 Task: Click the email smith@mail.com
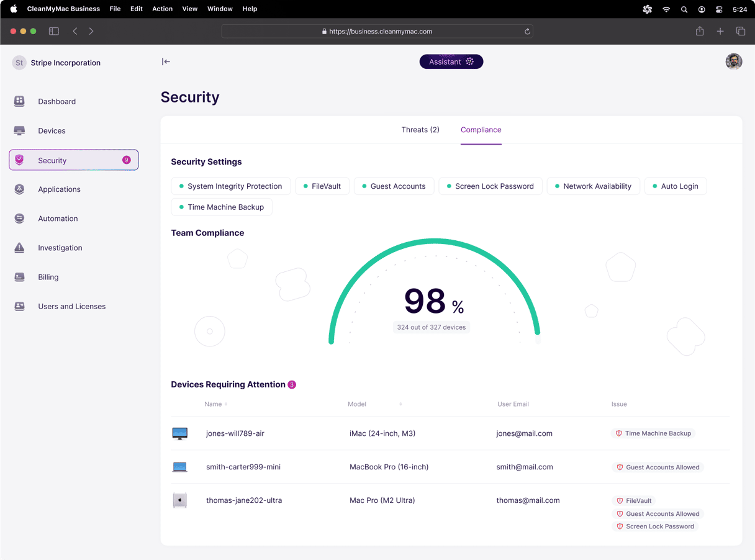click(x=525, y=467)
